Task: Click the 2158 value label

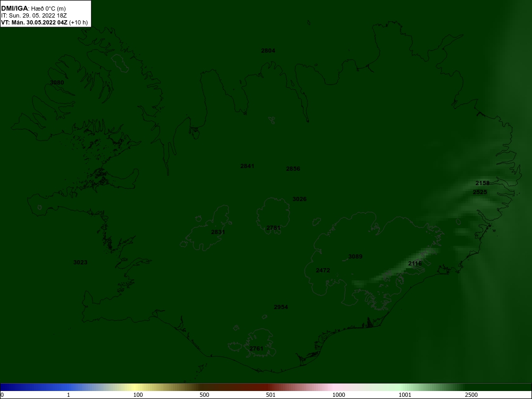Action: pos(483,183)
